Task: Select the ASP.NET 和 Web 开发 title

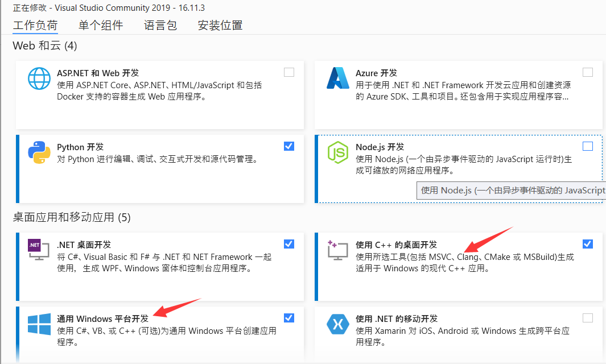Action: 98,73
